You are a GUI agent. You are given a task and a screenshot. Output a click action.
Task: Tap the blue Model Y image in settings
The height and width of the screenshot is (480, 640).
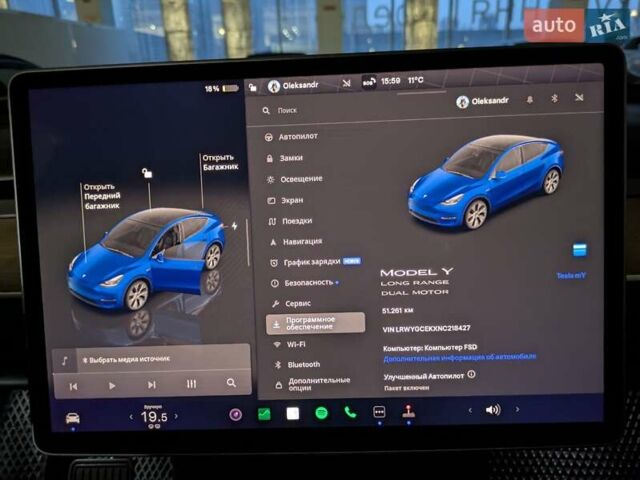[486, 182]
